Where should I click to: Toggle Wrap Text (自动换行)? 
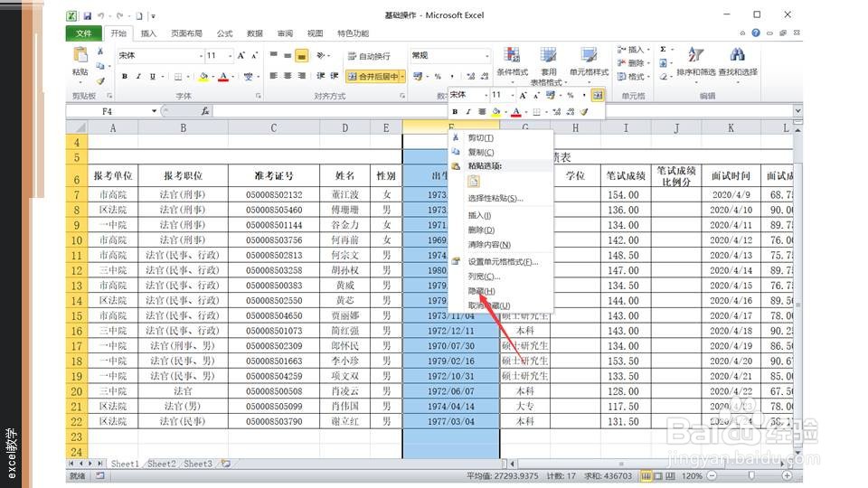tap(369, 56)
